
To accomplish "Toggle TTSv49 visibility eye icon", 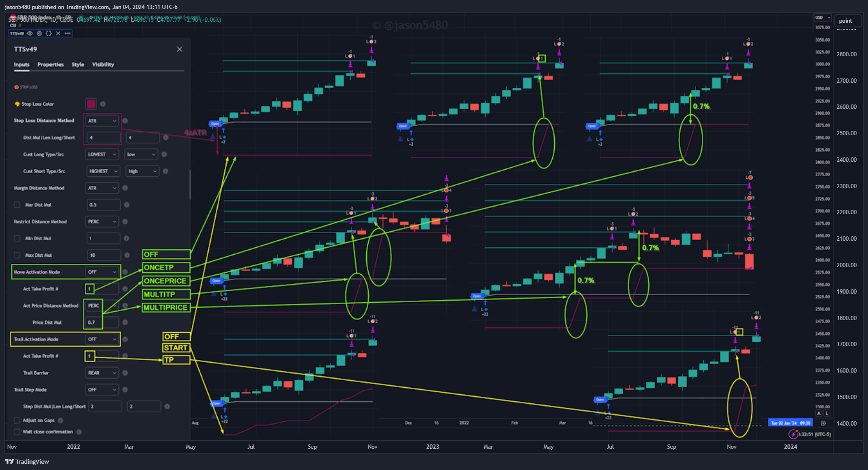I will click(x=30, y=34).
